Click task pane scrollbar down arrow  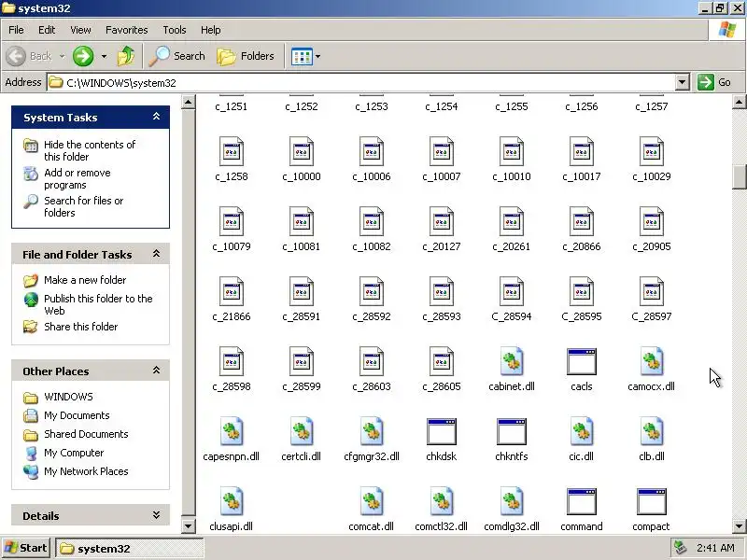(189, 525)
